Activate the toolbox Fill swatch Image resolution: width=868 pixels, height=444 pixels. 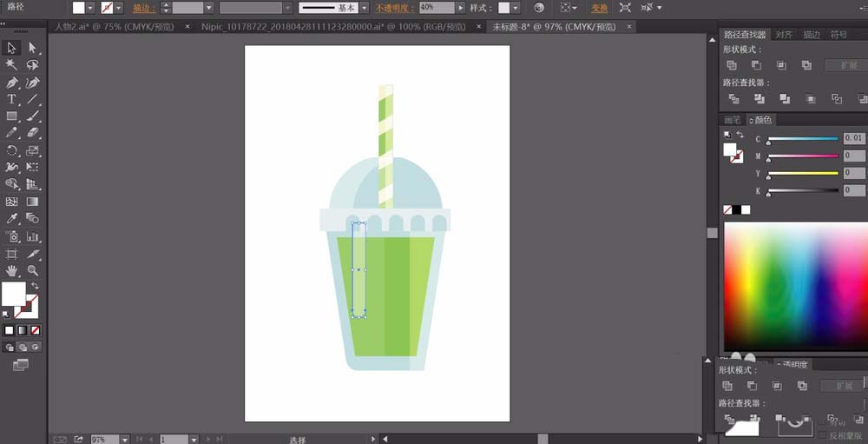click(13, 294)
